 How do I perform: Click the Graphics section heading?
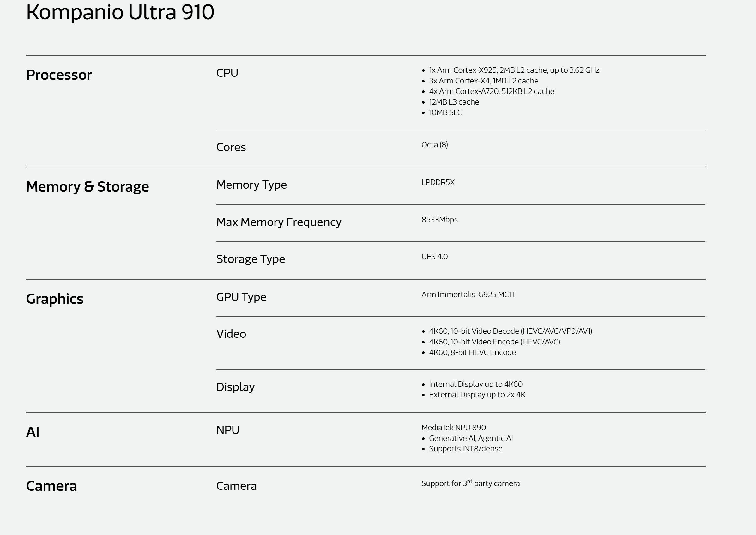pos(55,299)
